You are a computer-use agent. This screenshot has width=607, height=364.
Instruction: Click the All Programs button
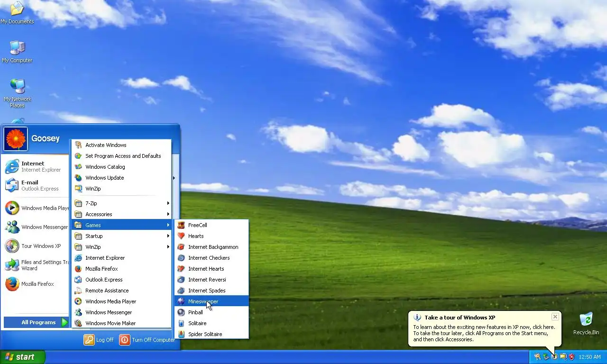[37, 322]
